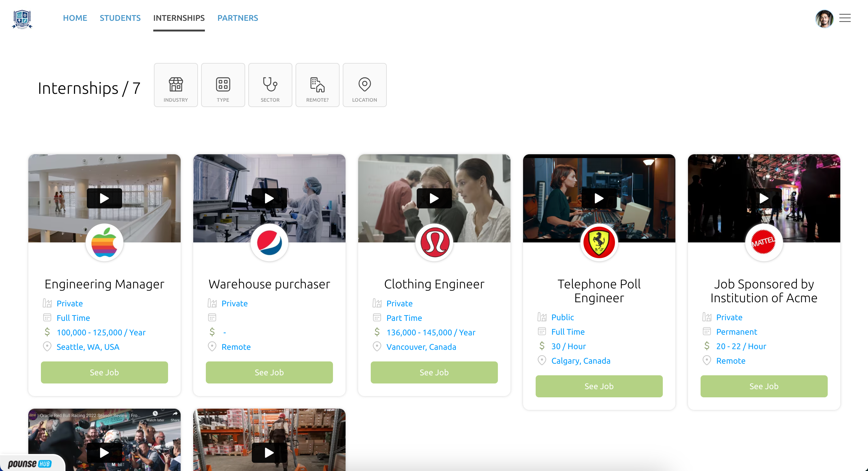See Job for Warehouse purchaser
Image resolution: width=868 pixels, height=471 pixels.
[269, 372]
